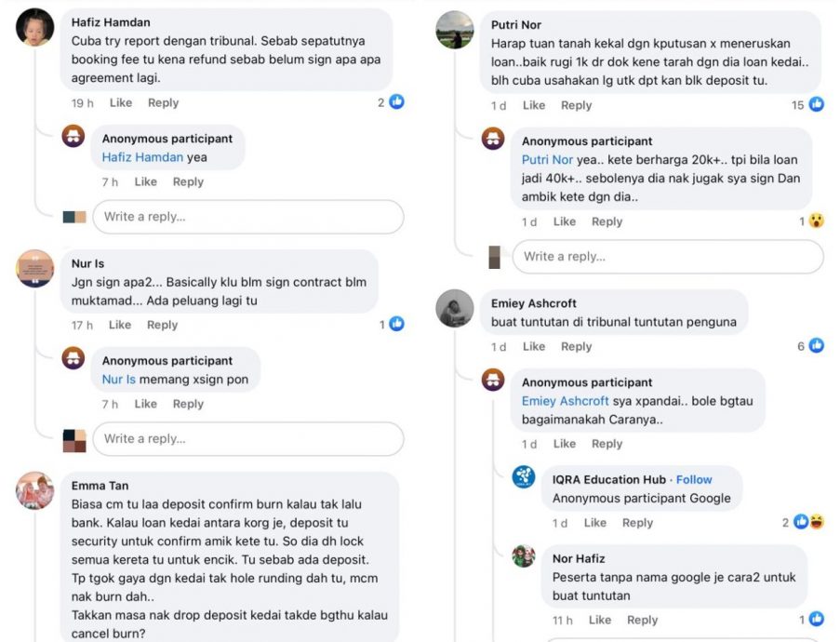Viewport: 840px width, 642px height.
Task: Write a reply under Putri Nor's thread
Action: click(x=667, y=257)
